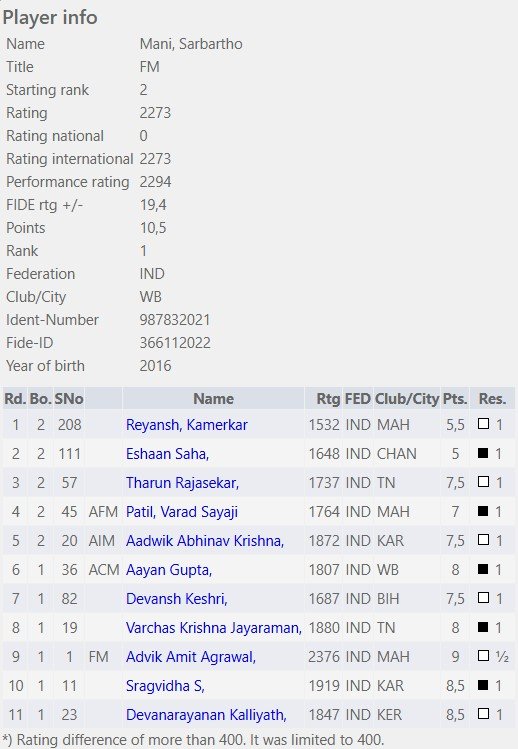The width and height of the screenshot is (518, 749).
Task: Open Tharun Rajasekar player link
Action: [x=183, y=483]
